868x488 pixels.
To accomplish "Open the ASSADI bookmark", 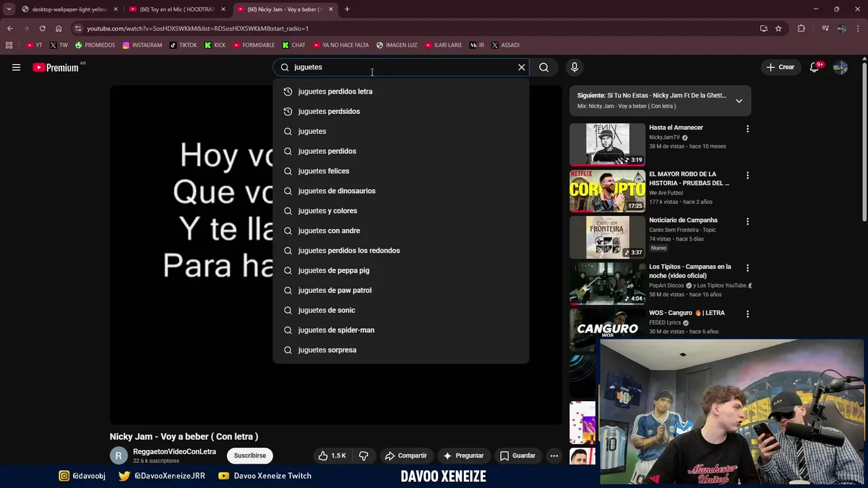I will [505, 45].
